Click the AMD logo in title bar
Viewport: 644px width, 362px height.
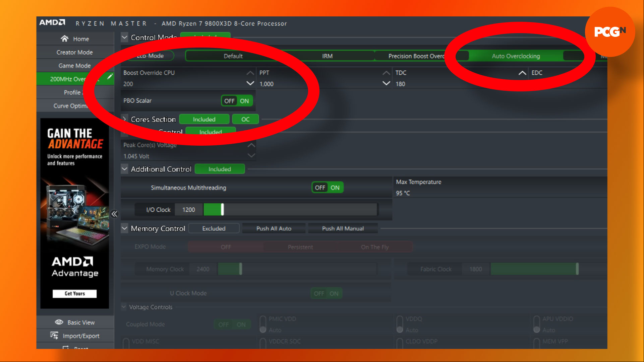click(52, 22)
